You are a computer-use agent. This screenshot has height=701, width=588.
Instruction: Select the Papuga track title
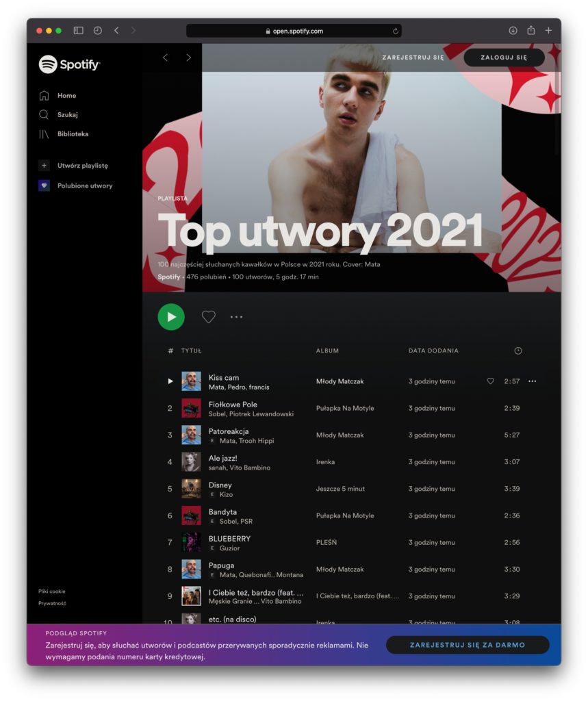[221, 565]
